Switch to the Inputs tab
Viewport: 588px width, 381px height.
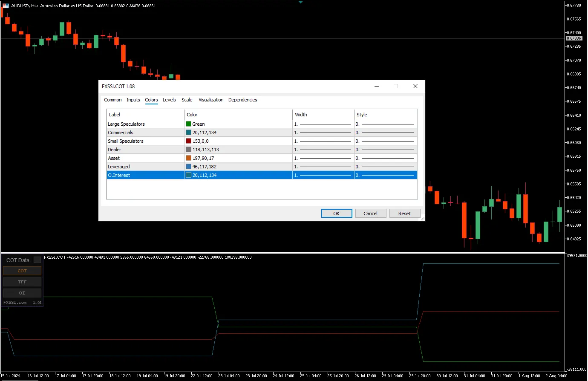133,100
